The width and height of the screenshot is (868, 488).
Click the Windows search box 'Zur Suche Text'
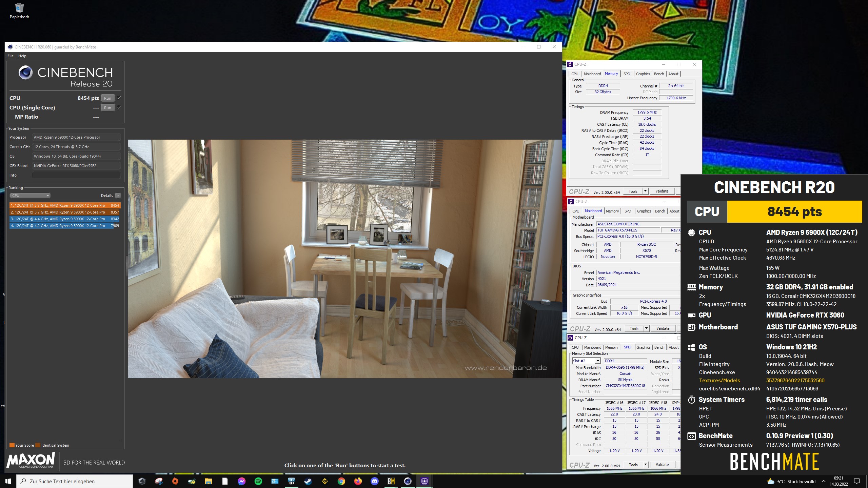[x=75, y=481]
